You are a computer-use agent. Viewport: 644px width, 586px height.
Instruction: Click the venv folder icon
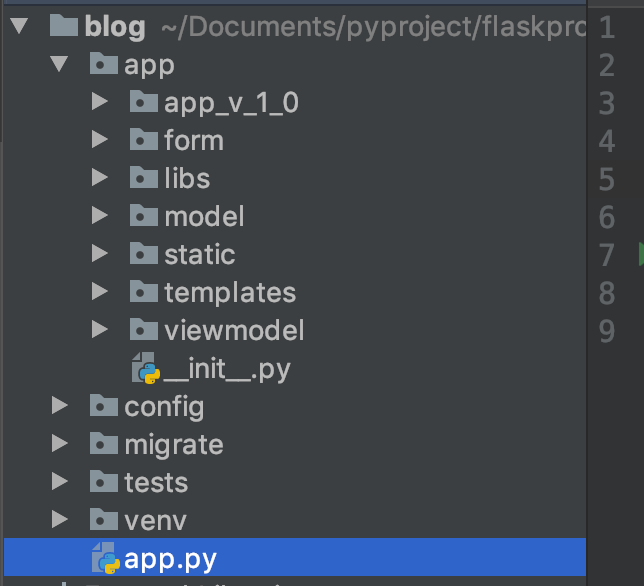(x=104, y=520)
